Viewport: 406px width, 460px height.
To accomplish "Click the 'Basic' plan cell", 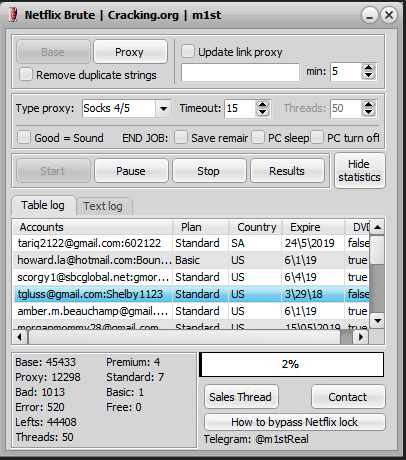I will point(200,260).
